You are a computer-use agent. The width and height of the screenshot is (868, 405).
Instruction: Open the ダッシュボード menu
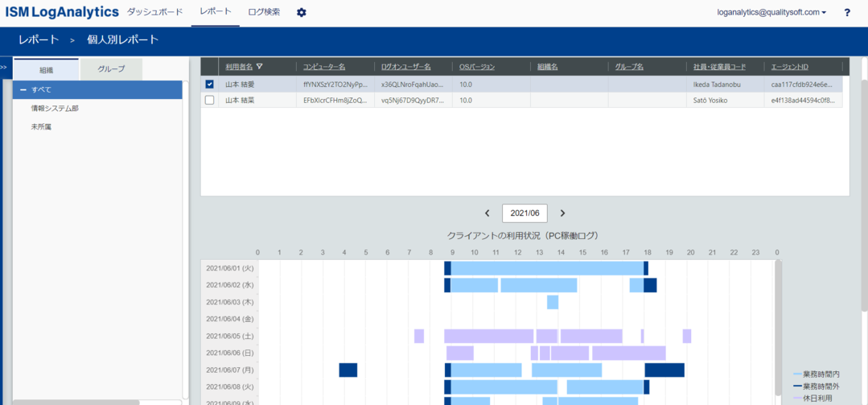154,12
